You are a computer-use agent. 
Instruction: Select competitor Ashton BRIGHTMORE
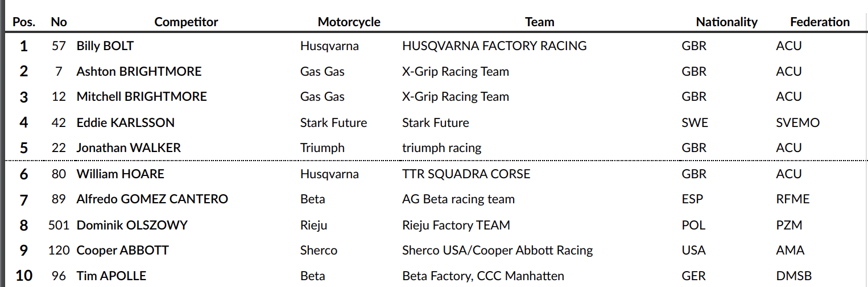click(x=139, y=72)
